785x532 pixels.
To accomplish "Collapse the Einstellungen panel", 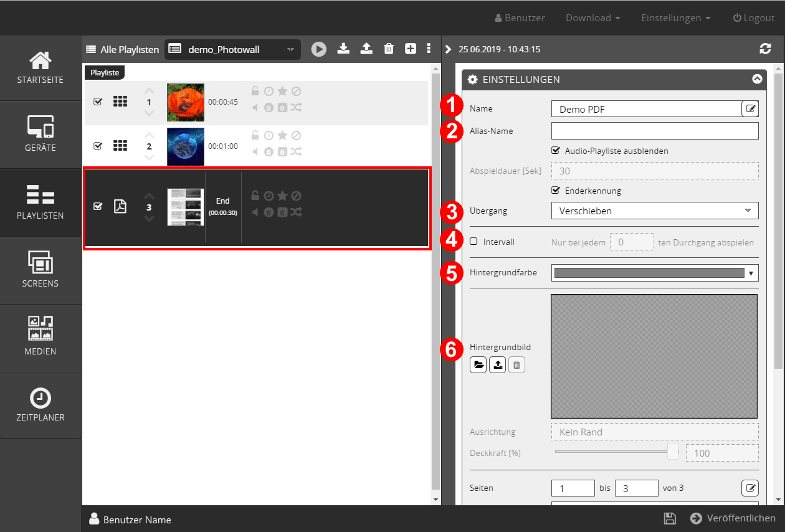I will click(x=757, y=79).
